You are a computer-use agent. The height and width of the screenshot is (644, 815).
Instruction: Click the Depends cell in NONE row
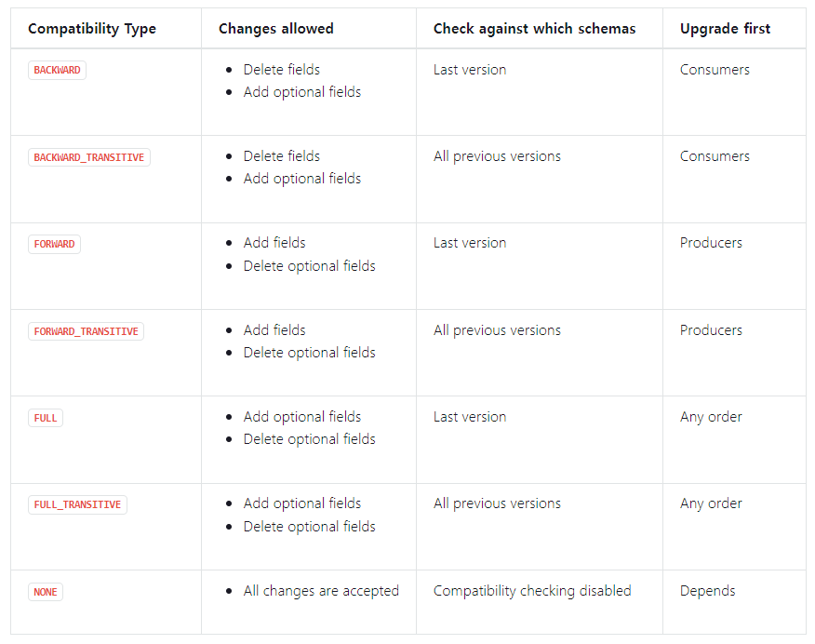[707, 591]
